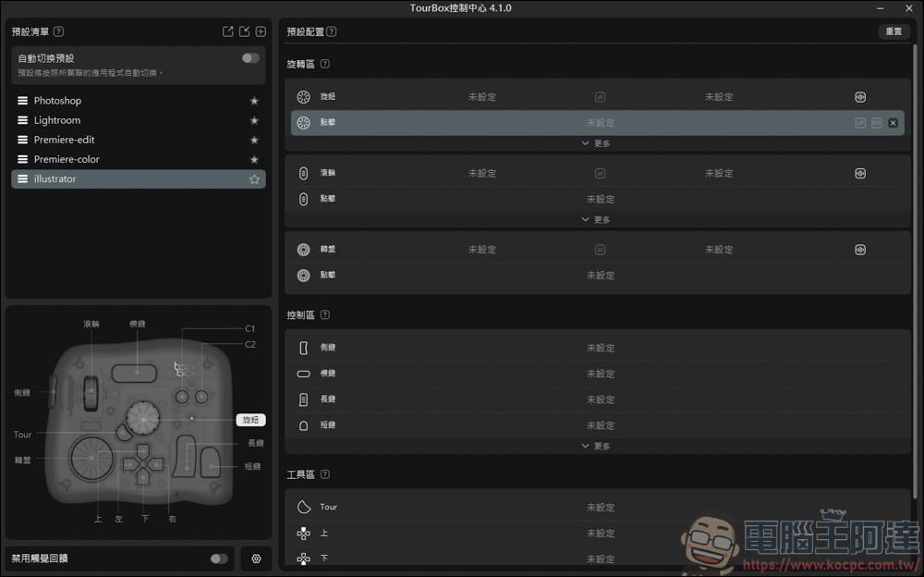Image resolution: width=924 pixels, height=577 pixels.
Task: Toggle favorite star for illustrator
Action: (x=255, y=178)
